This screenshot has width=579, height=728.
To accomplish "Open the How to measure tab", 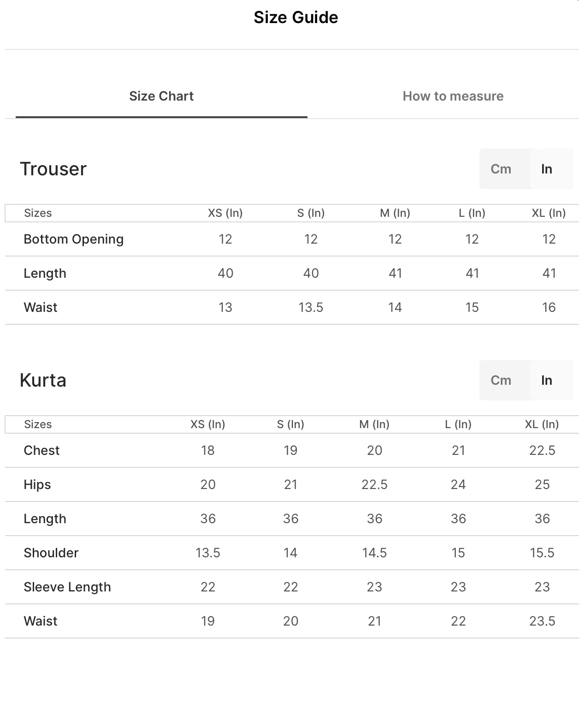I will (453, 96).
